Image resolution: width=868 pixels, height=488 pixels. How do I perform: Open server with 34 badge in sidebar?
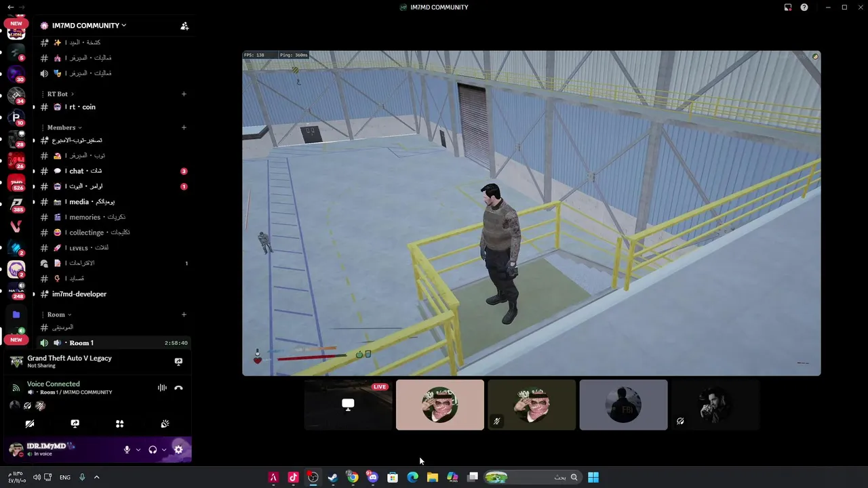pos(16,96)
